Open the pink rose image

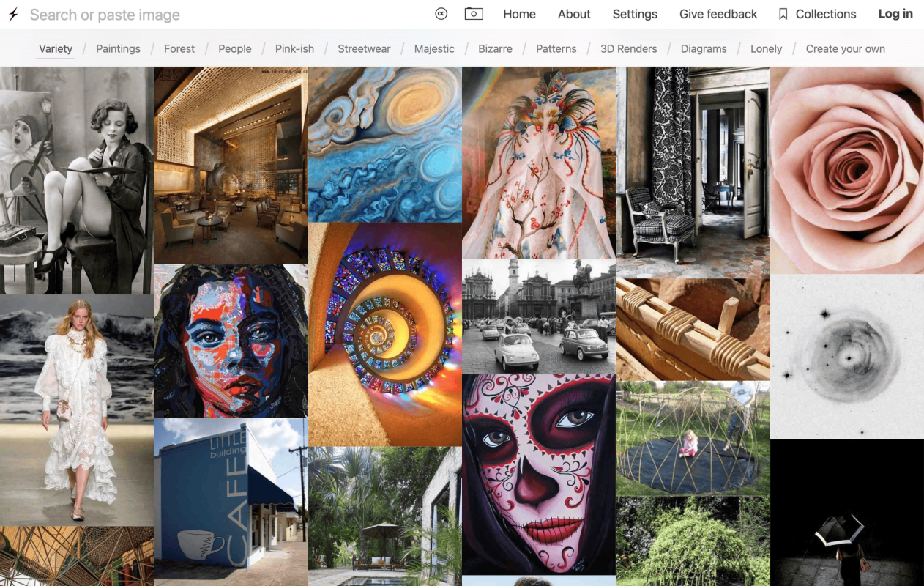847,170
